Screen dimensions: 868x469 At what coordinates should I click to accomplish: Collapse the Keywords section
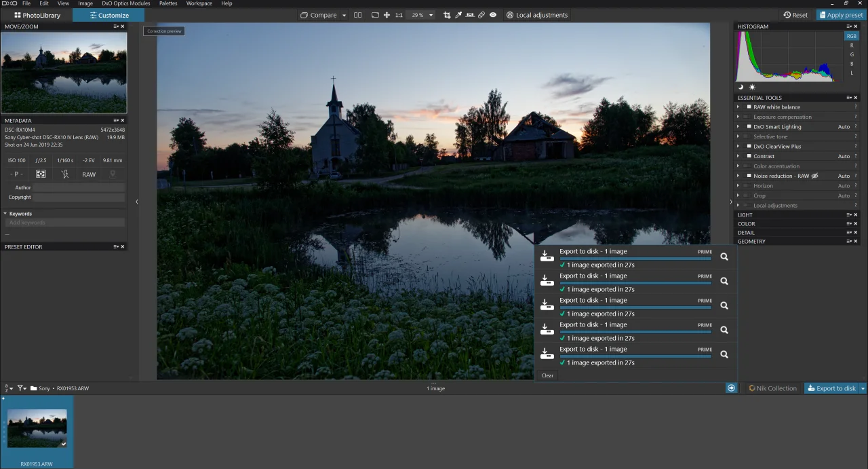5,214
